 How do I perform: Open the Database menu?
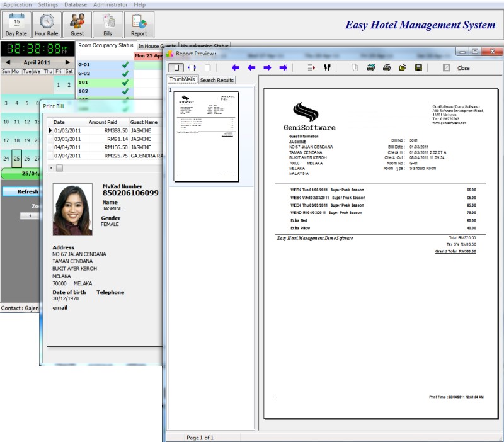pyautogui.click(x=76, y=4)
